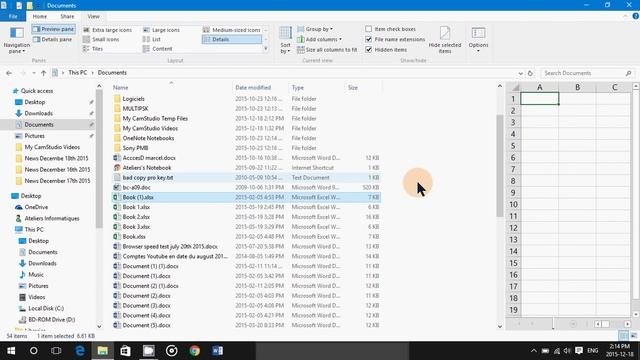The image size is (640, 360).
Task: Select the View ribbon tab
Action: 93,16
